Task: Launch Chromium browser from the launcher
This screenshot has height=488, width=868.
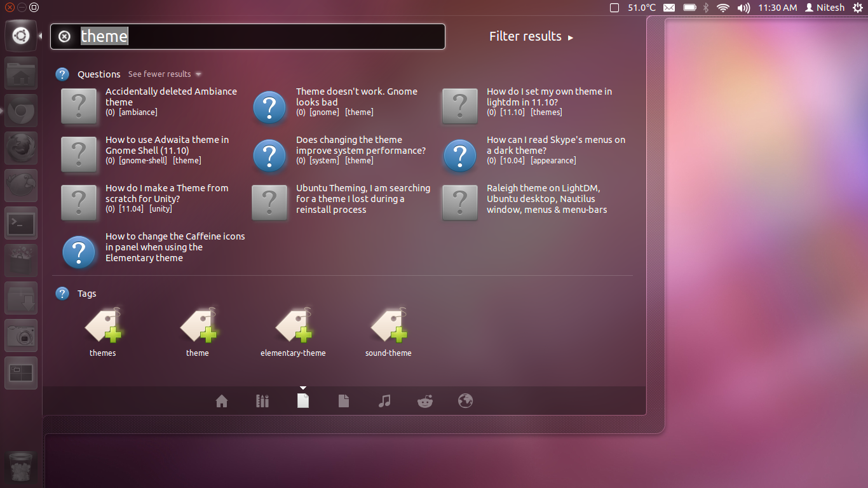Action: point(21,111)
